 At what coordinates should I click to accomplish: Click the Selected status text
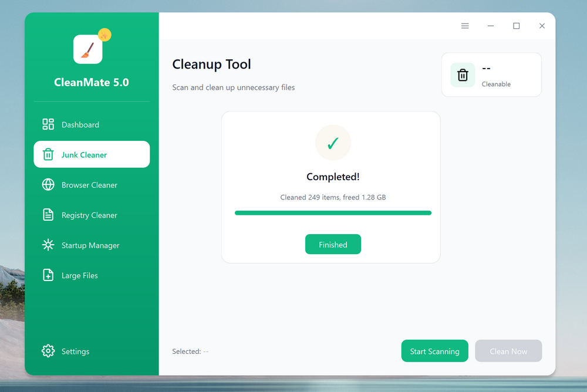point(189,351)
